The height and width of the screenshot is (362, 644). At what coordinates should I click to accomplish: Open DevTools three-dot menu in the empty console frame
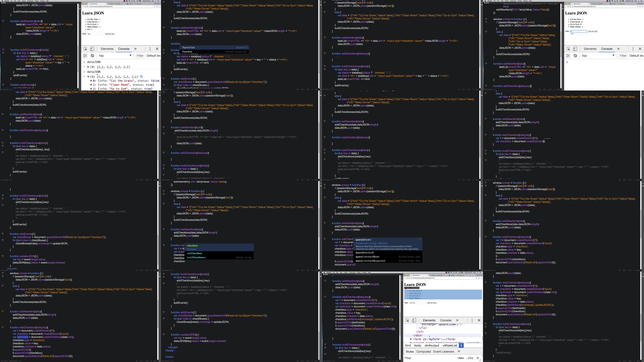click(x=633, y=49)
